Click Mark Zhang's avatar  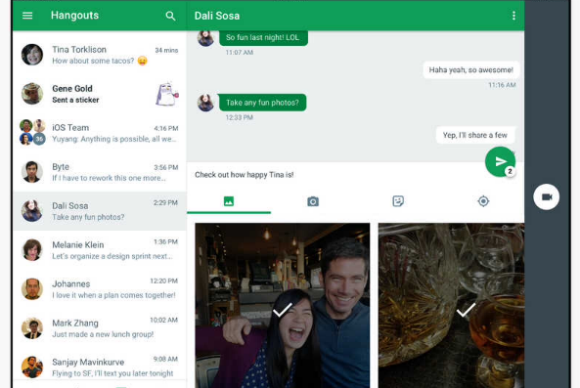point(32,328)
